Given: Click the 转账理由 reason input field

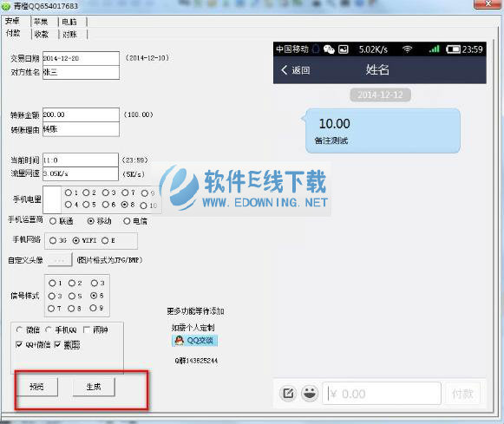Looking at the screenshot, I should point(81,129).
